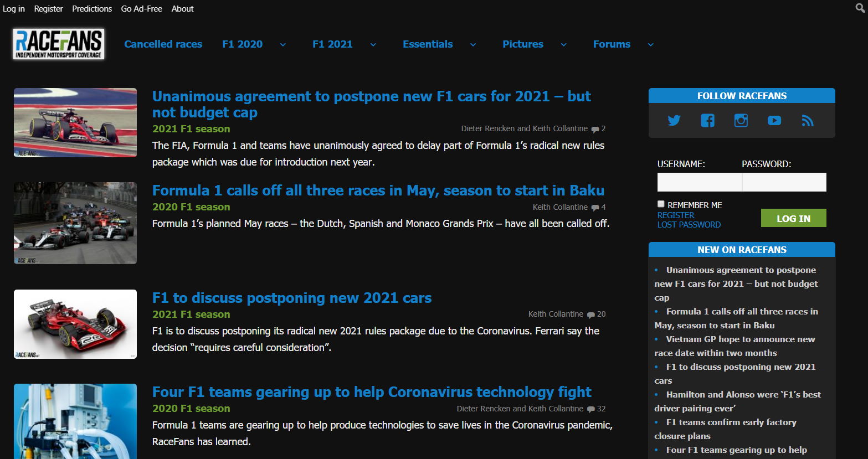This screenshot has height=459, width=868.
Task: Open headline 'Formula 1 calls off all three races'
Action: [378, 190]
